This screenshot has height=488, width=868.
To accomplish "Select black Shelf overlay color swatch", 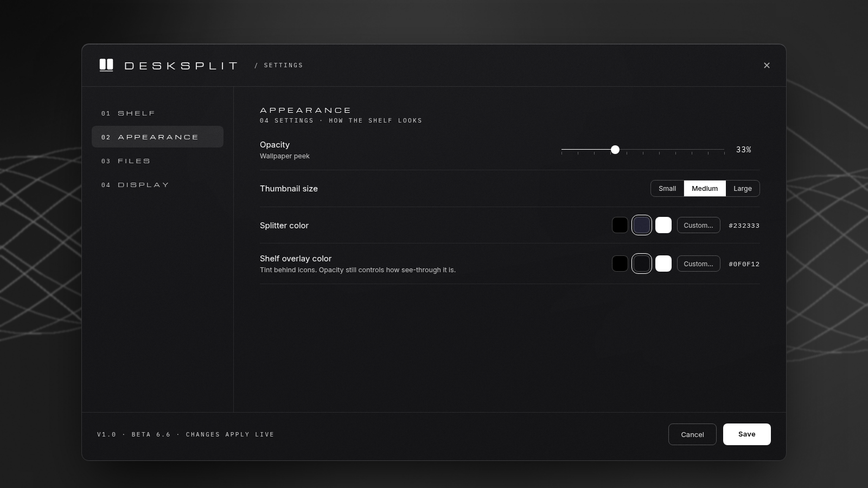I will [x=620, y=264].
